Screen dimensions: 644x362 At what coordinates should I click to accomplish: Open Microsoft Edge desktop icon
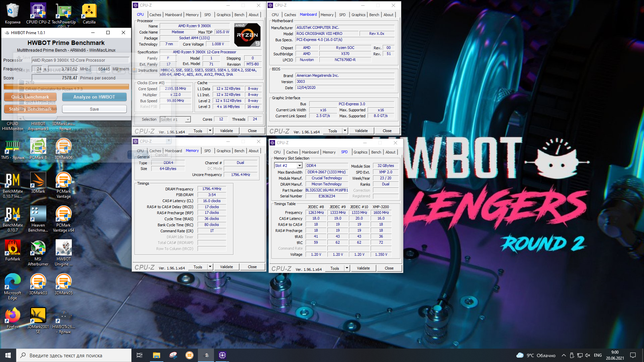pos(13,287)
